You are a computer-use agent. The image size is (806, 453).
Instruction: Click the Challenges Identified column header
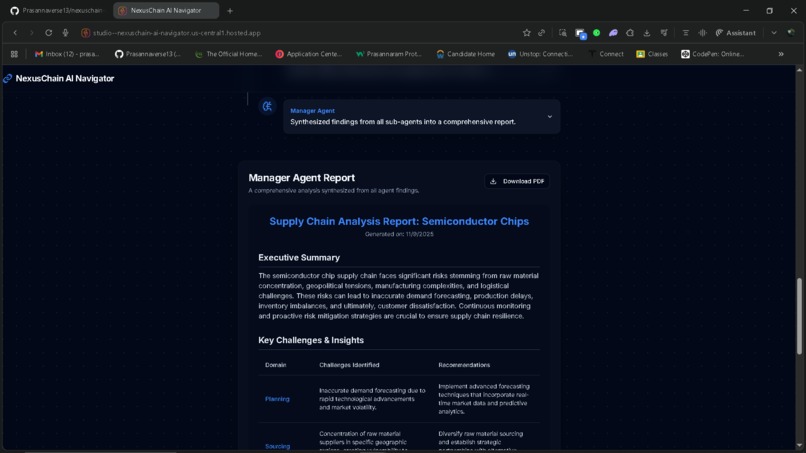pos(349,365)
